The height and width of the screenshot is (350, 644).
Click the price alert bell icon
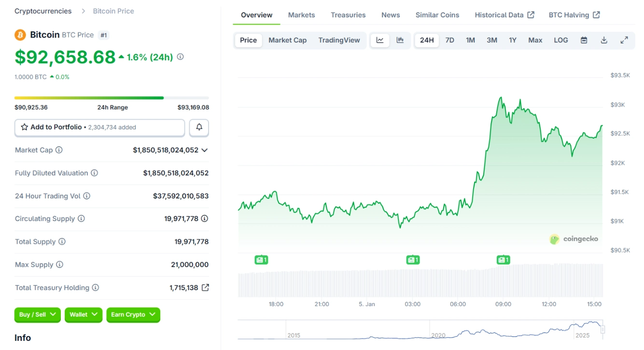198,127
